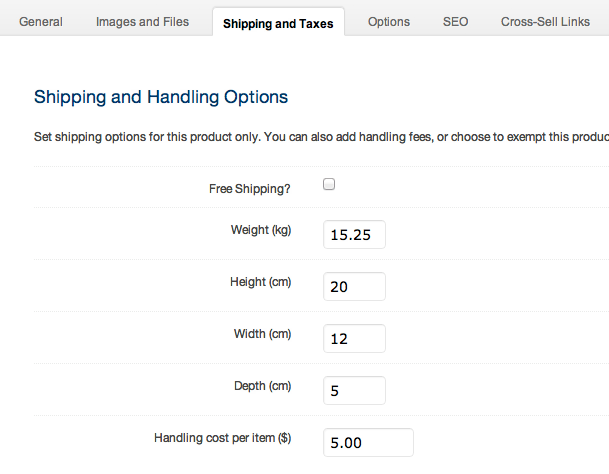The image size is (609, 474).
Task: Click the shipping options description text
Action: 321,137
